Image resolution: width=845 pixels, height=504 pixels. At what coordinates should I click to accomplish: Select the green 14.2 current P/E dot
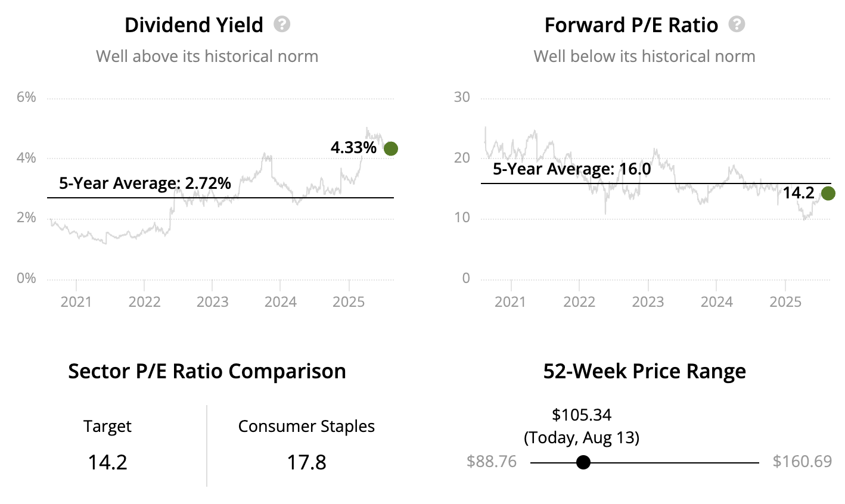[x=828, y=193]
